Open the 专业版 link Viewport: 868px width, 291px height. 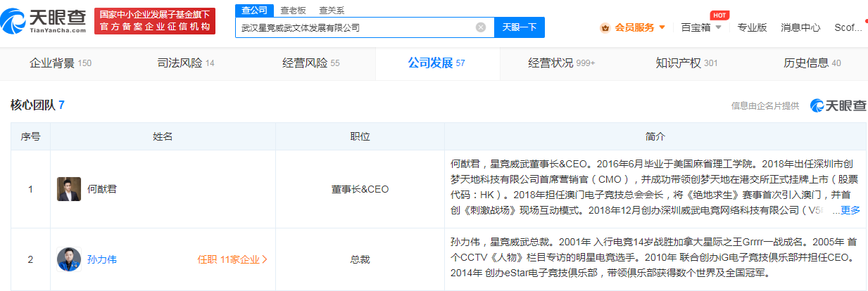752,27
